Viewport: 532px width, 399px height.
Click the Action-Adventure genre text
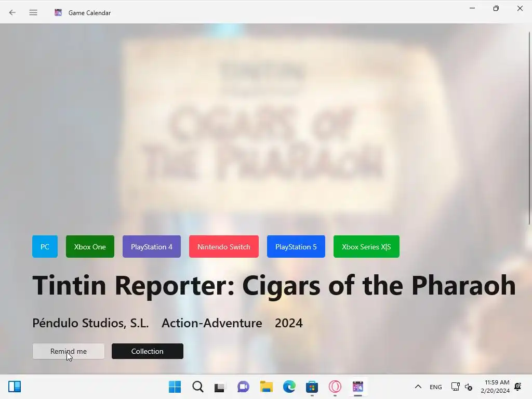(212, 323)
